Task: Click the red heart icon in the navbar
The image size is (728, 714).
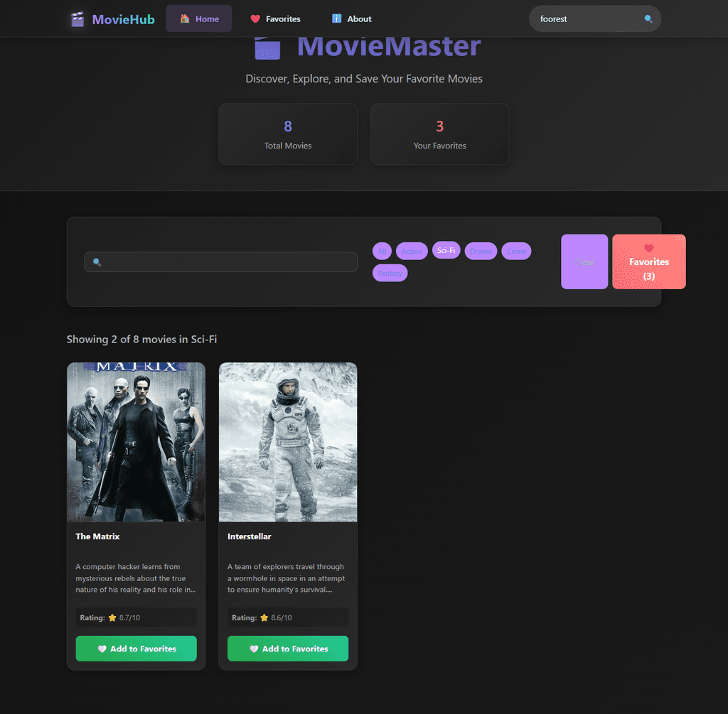Action: (x=255, y=18)
